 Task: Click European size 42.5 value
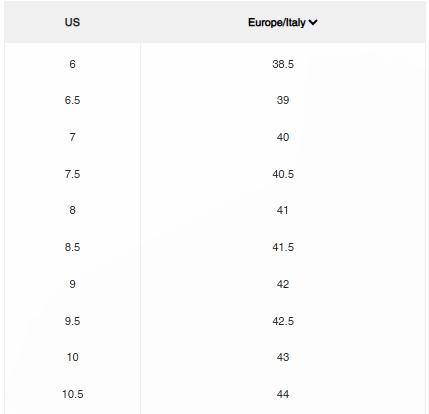pos(283,321)
